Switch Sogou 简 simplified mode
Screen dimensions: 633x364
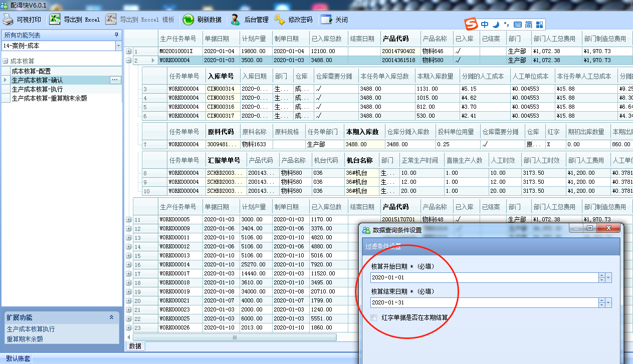click(x=529, y=25)
